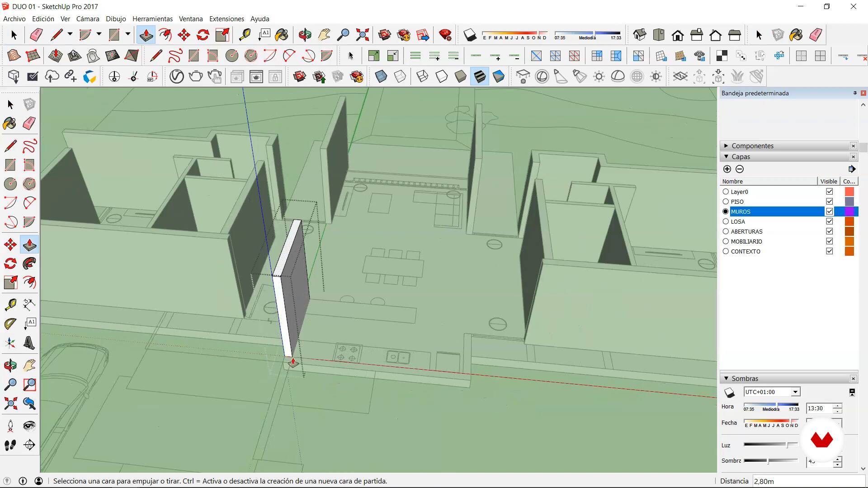The image size is (868, 488).
Task: Click the Circle tool in left toolbar
Action: point(10,184)
